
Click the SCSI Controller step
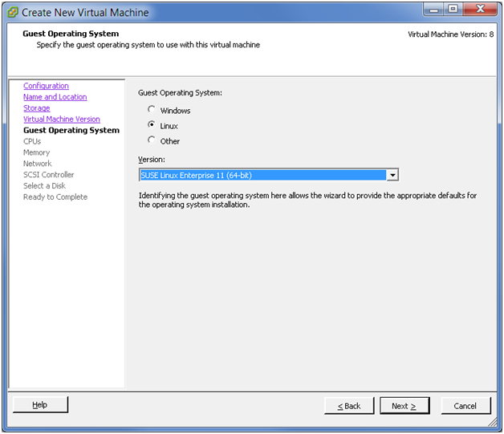point(48,174)
